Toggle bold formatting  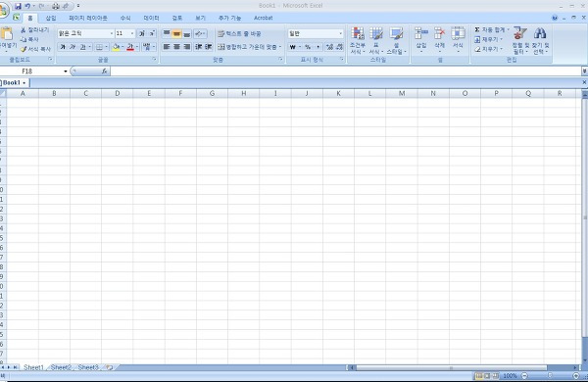(x=63, y=47)
